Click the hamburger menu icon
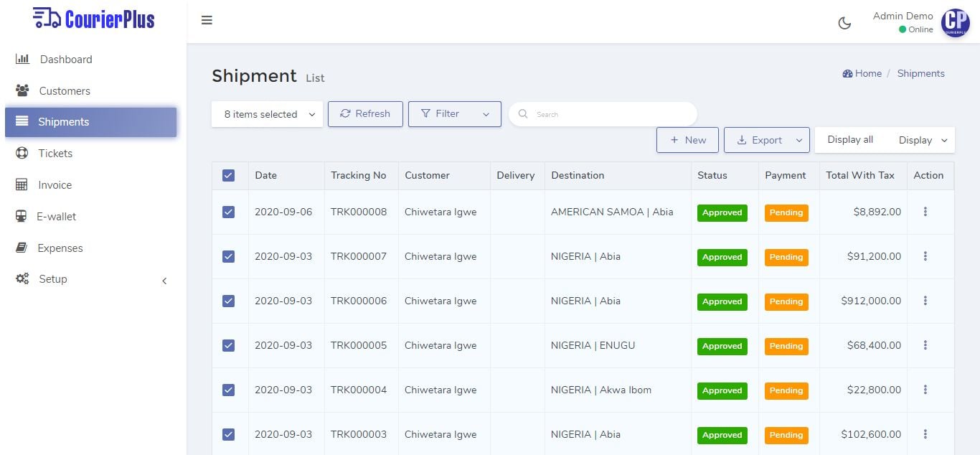Viewport: 980px width, 455px height. (207, 20)
